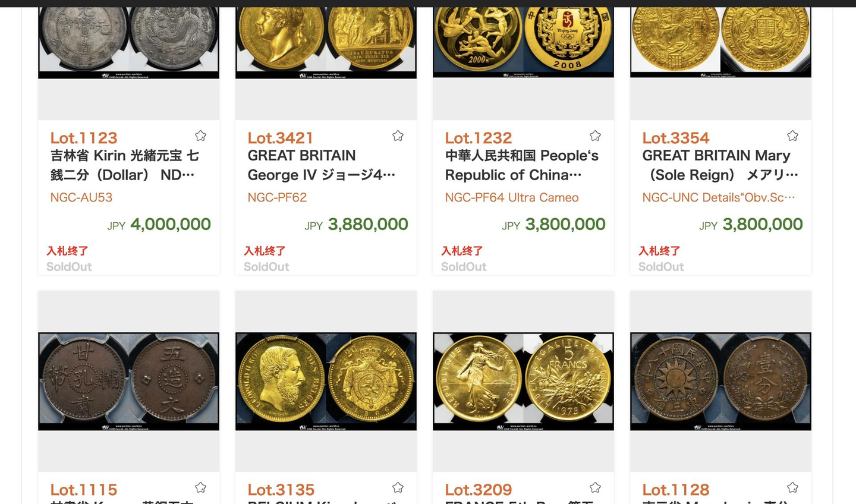Click the GREAT BRITAIN George IV title
856x504 pixels.
(321, 165)
